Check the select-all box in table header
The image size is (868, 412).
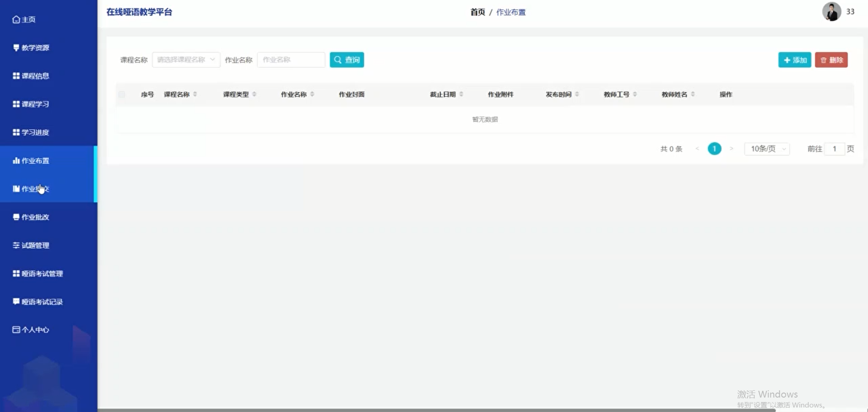pyautogui.click(x=121, y=94)
